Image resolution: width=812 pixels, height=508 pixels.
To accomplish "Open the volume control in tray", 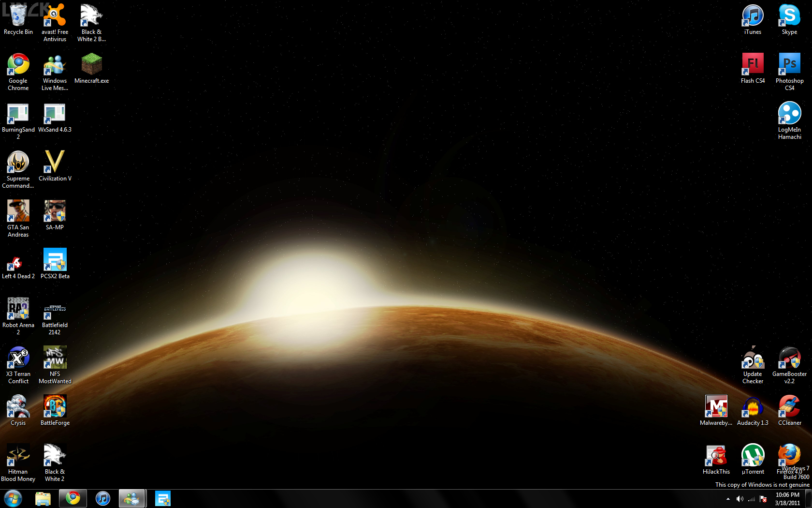I will point(739,499).
